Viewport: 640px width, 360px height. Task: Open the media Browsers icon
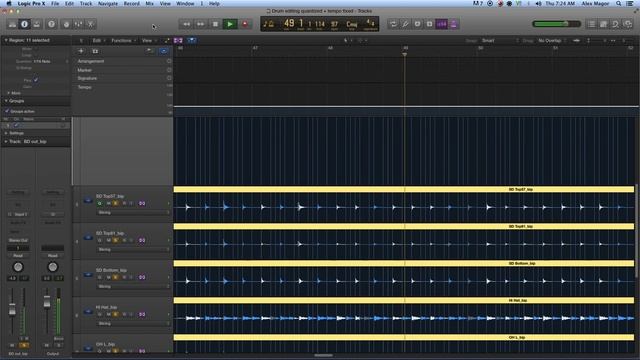click(628, 24)
